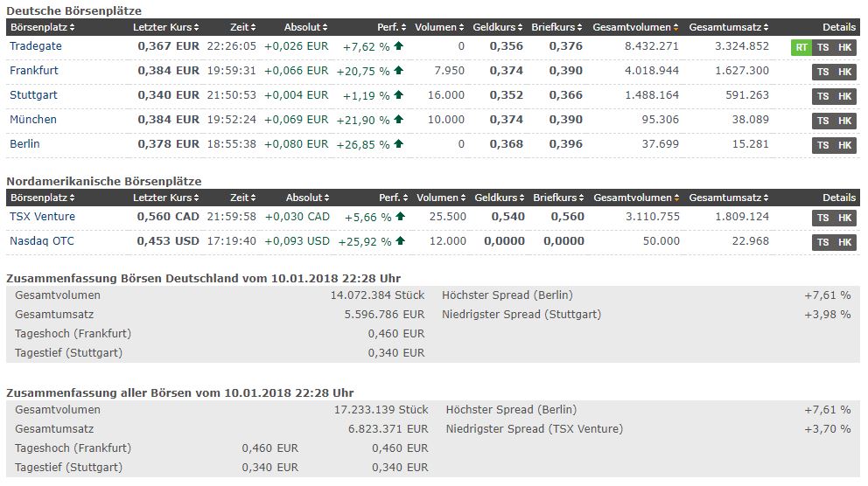This screenshot has width=868, height=486.
Task: Sort German exchanges by Zeit column
Action: coord(243,27)
